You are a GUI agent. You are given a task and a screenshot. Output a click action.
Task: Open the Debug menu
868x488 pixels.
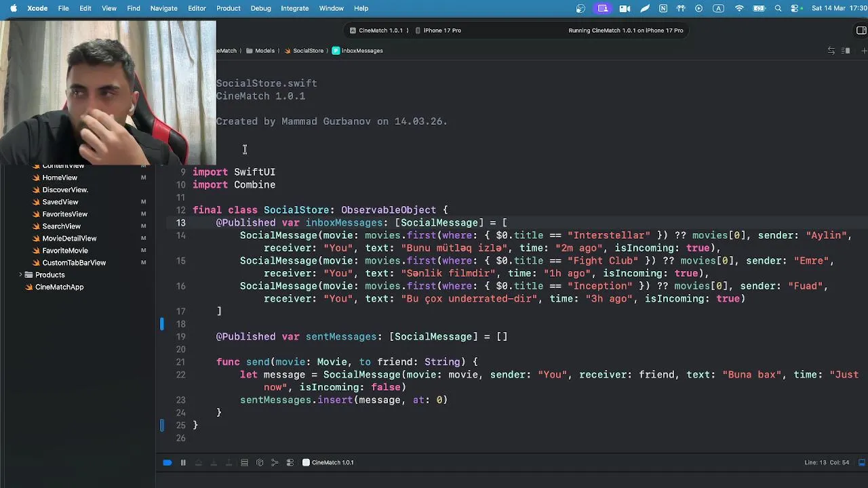tap(260, 8)
